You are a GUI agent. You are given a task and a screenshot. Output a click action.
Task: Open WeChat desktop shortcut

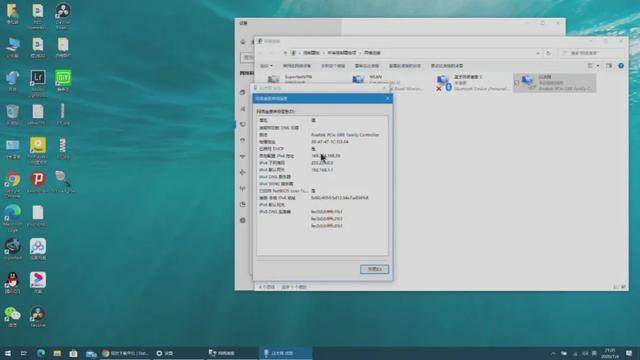coord(13,317)
